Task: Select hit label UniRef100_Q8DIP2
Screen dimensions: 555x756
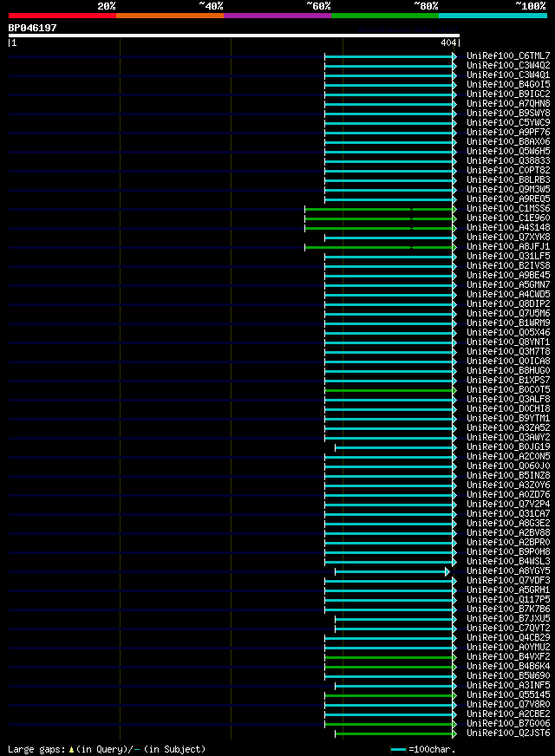Action: pos(508,303)
